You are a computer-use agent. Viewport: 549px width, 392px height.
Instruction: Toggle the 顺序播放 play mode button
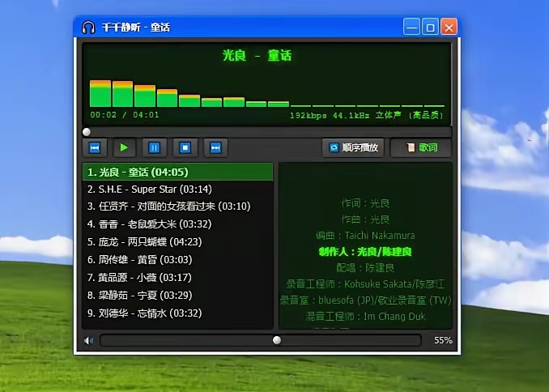(x=353, y=147)
